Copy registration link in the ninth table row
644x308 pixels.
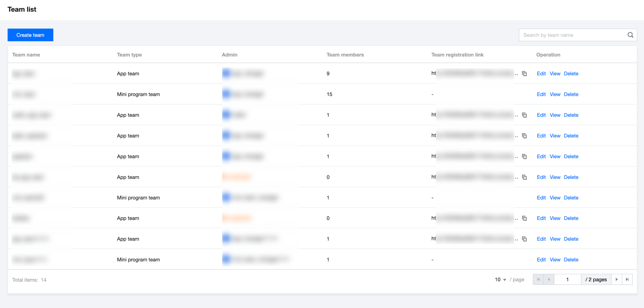524,239
